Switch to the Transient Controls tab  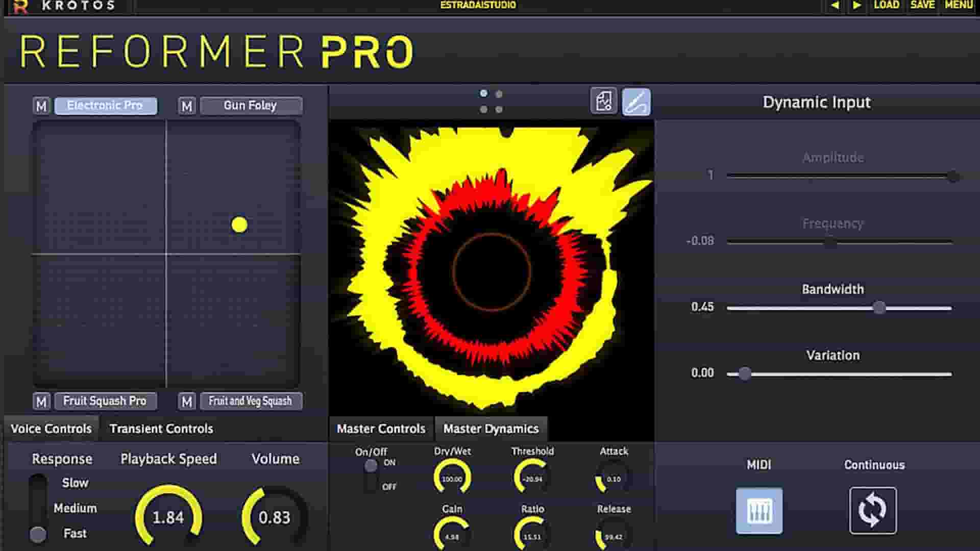pyautogui.click(x=161, y=429)
